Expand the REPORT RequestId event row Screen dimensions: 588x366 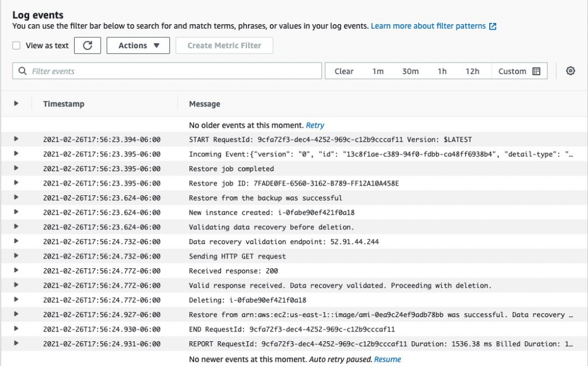click(x=16, y=344)
